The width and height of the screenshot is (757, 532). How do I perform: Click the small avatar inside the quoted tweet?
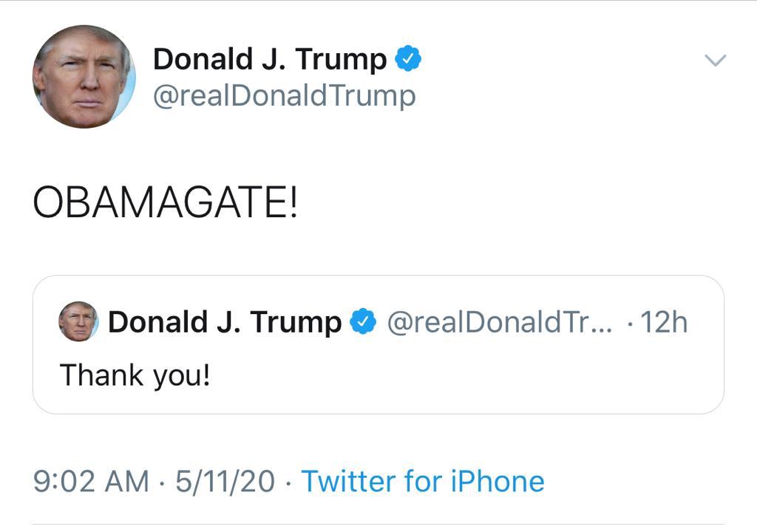[x=78, y=321]
